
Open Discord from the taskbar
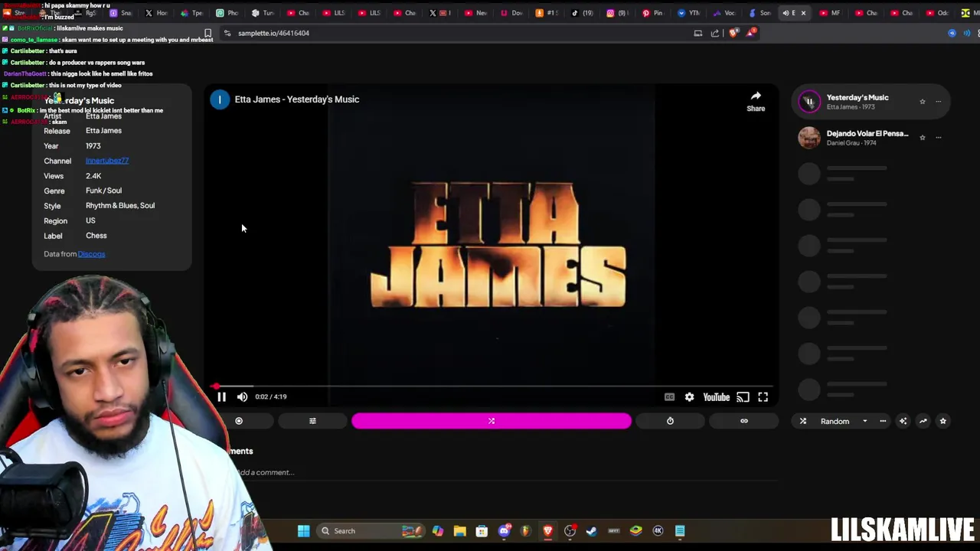(504, 531)
